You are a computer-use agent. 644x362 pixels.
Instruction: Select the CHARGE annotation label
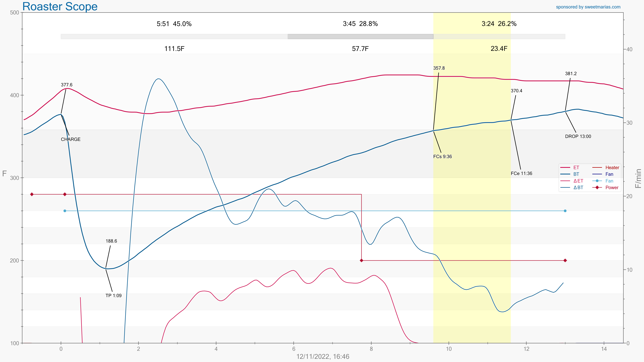71,139
